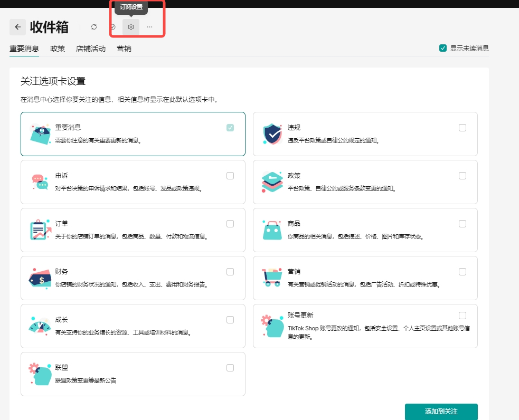Switch to the 店铺活动 tab
Viewport: 519px width, 420px height.
[91, 49]
